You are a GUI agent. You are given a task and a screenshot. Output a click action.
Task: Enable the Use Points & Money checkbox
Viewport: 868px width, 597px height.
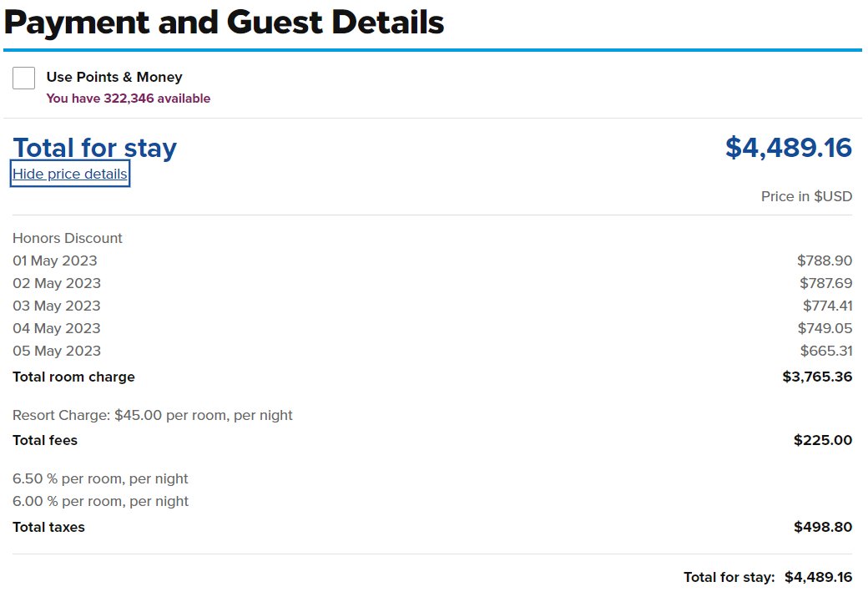pyautogui.click(x=24, y=78)
